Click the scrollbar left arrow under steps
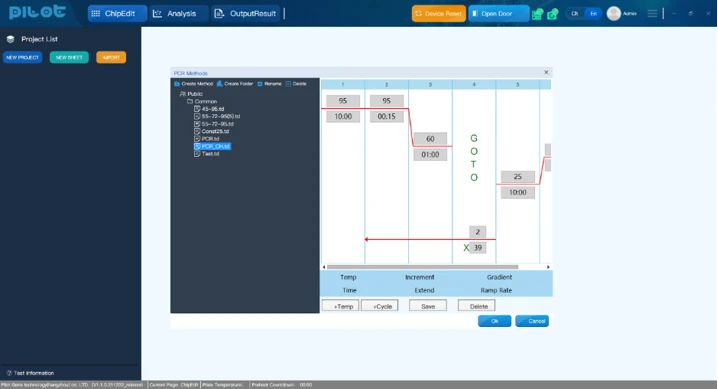The image size is (718, 389). 324,267
